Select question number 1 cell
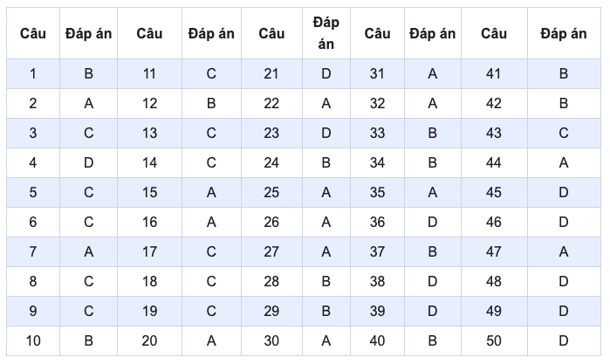 pyautogui.click(x=33, y=74)
